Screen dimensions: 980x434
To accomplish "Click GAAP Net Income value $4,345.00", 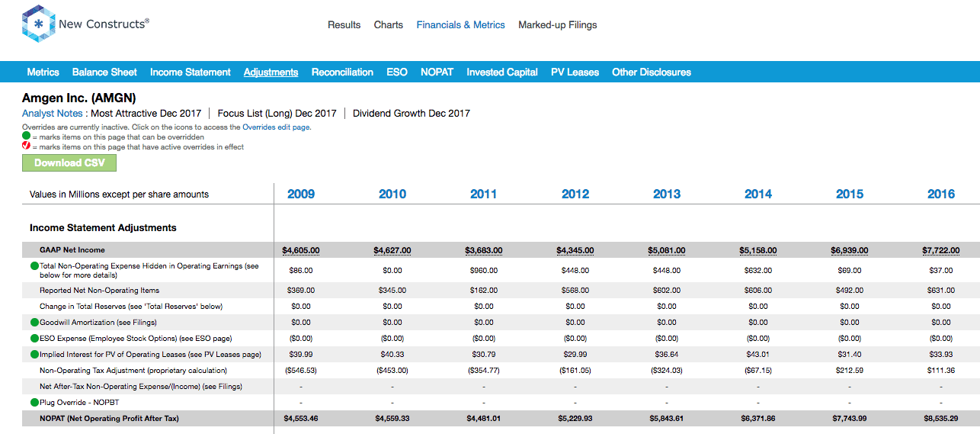I will click(575, 250).
